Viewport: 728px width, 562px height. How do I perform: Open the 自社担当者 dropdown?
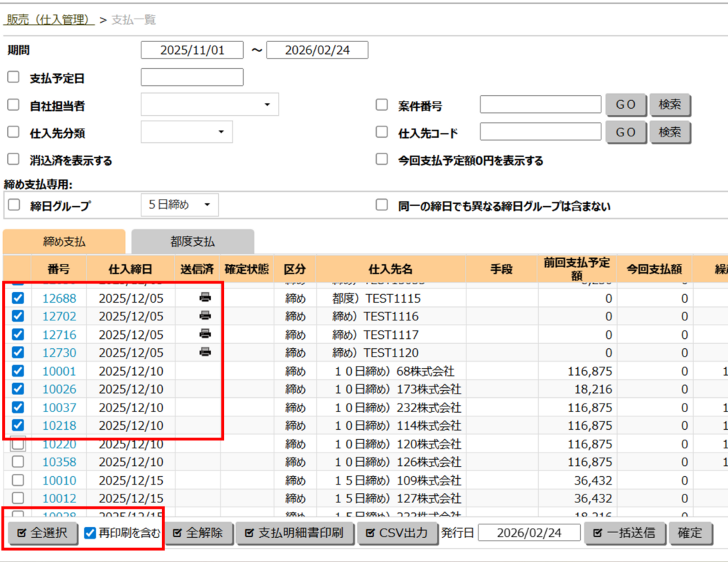209,104
